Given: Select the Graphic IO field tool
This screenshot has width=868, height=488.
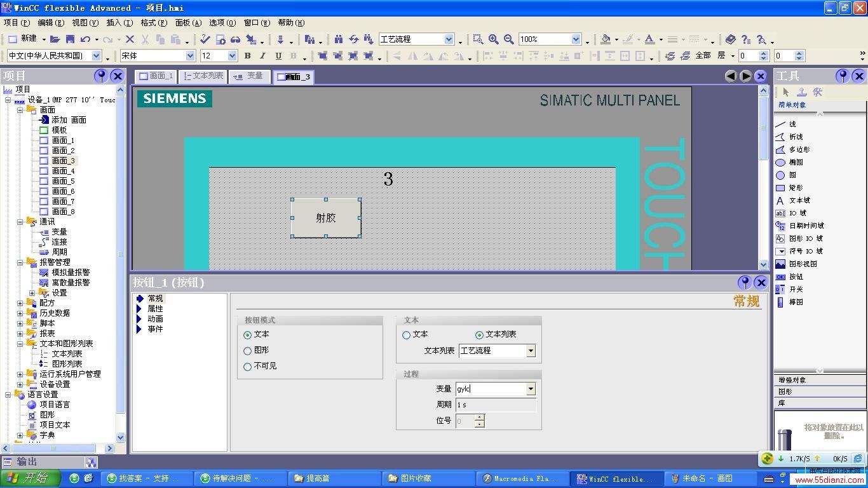Looking at the screenshot, I should point(799,239).
